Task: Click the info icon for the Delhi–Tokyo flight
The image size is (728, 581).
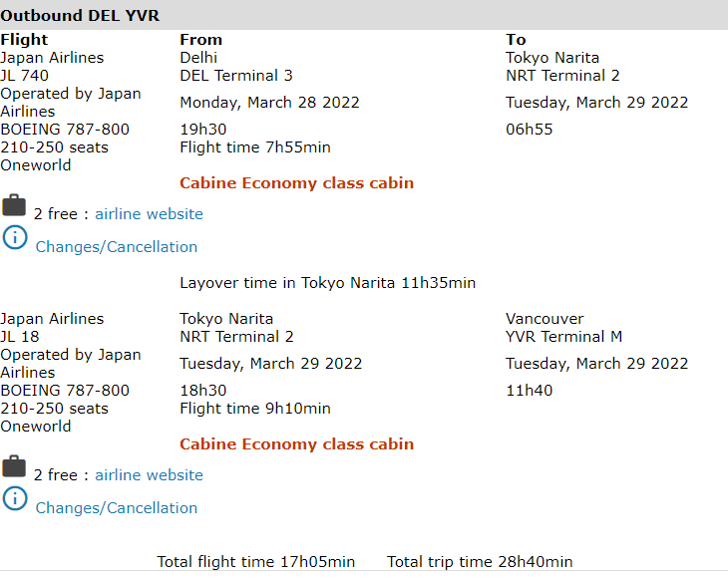Action: (x=14, y=237)
